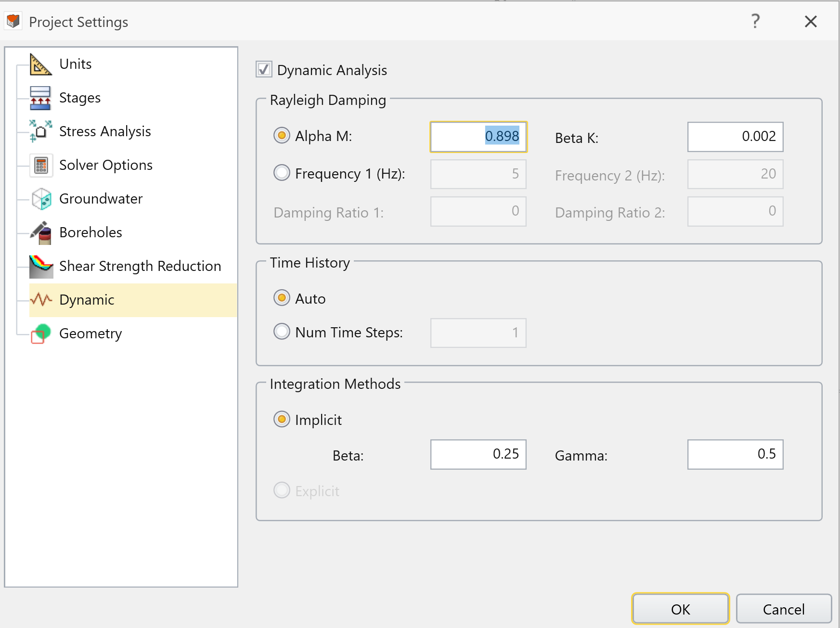
Task: Click the Stress Analysis icon
Action: (40, 131)
